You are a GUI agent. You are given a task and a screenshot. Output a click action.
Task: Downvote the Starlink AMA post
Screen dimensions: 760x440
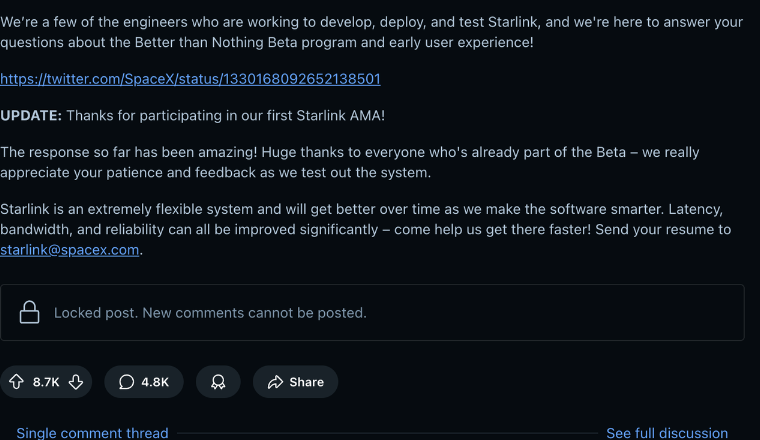(76, 382)
